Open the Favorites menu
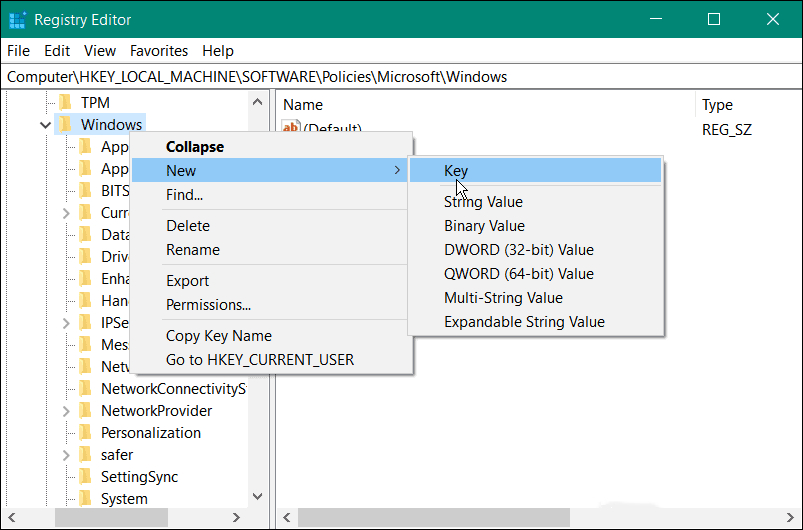 click(x=159, y=51)
